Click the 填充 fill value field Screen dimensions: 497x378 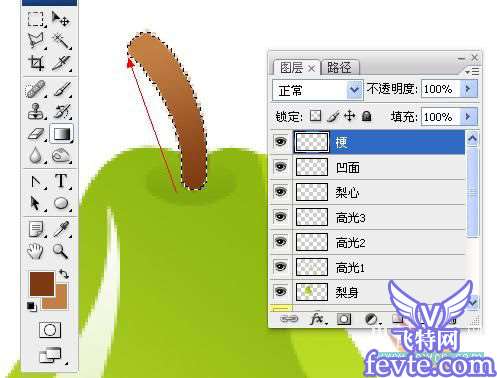441,117
